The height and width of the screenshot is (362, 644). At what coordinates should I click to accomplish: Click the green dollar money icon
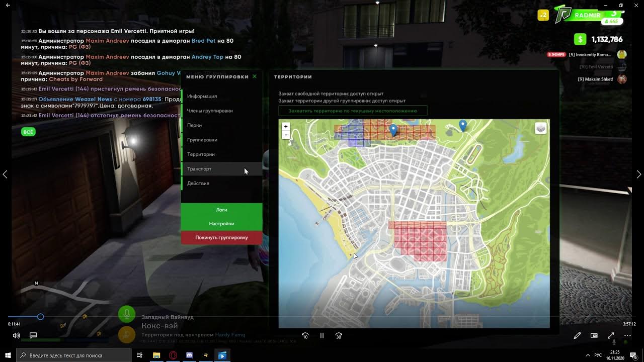581,39
